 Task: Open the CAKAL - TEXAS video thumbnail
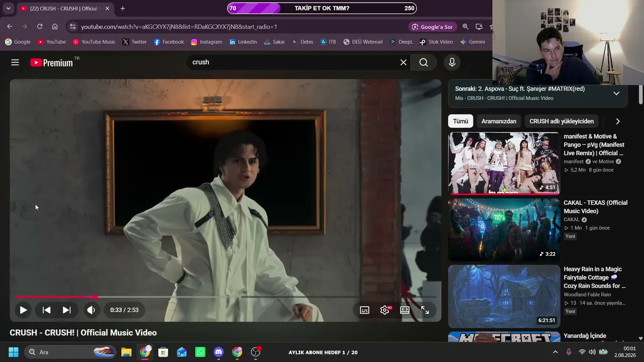pyautogui.click(x=504, y=230)
